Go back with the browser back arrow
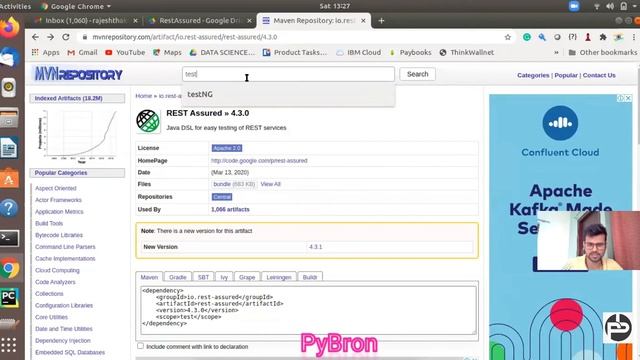640x360 pixels. click(35, 37)
